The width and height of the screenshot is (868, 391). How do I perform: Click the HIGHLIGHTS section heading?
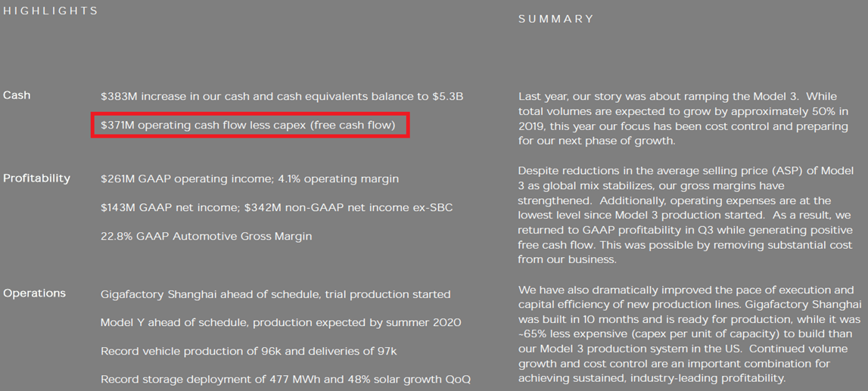tap(51, 11)
